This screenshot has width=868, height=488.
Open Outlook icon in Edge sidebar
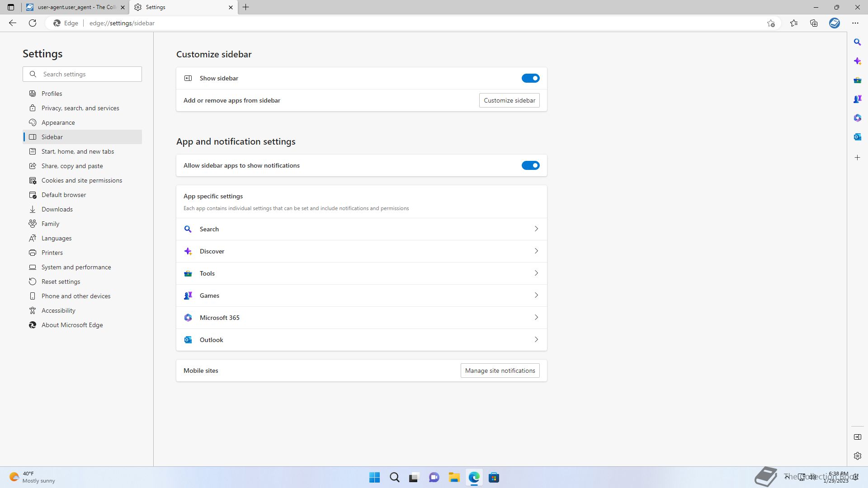coord(857,137)
